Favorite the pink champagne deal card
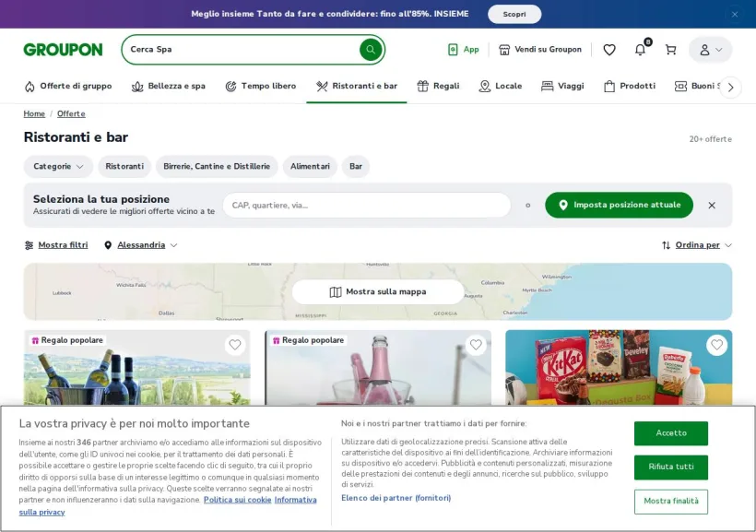This screenshot has width=756, height=532. pos(476,345)
